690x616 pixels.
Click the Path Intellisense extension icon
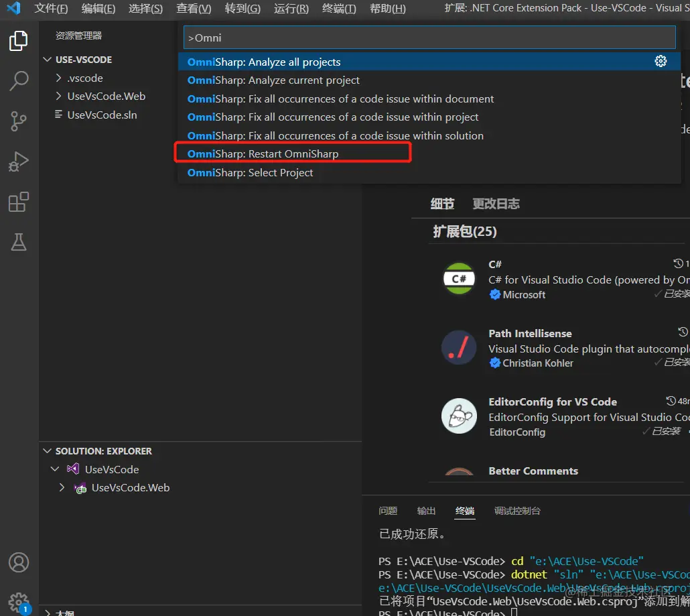coord(459,347)
